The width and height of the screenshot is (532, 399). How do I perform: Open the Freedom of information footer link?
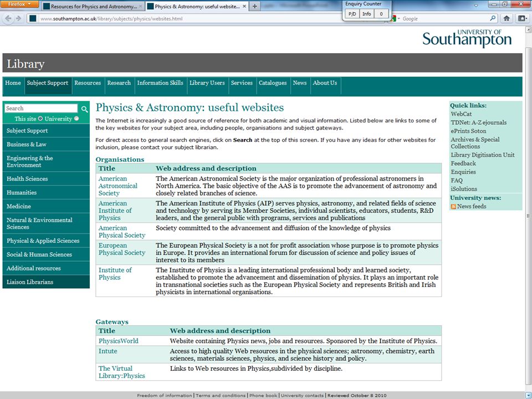165,395
